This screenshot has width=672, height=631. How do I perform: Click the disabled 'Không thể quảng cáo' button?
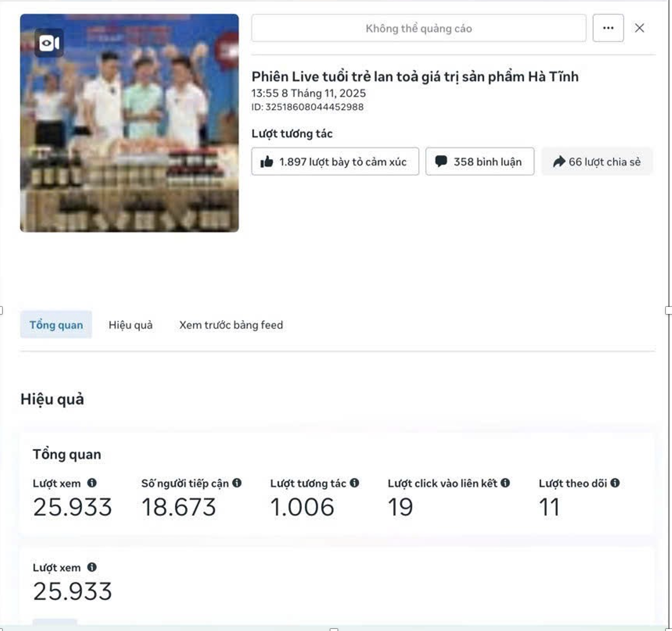(419, 28)
